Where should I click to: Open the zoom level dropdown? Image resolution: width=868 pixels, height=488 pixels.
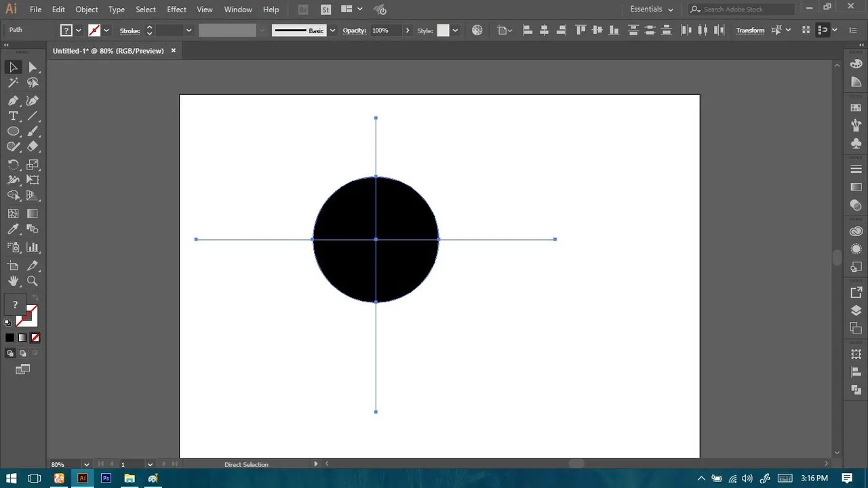86,464
